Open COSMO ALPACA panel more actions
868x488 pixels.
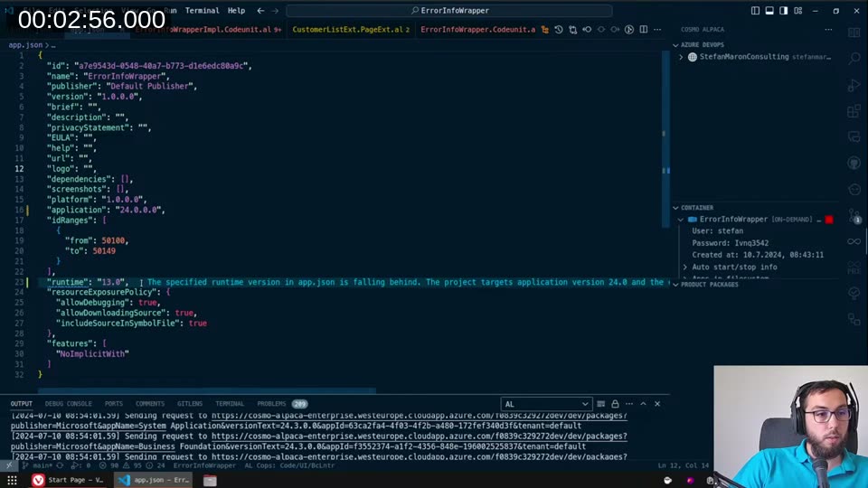pos(828,29)
